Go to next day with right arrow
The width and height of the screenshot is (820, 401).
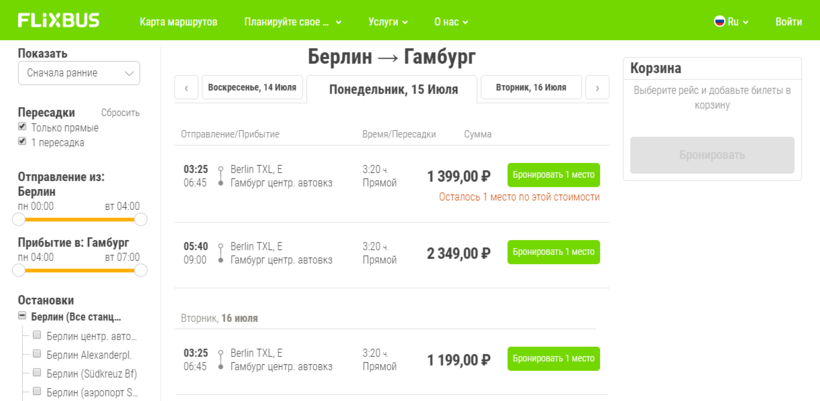tap(597, 88)
